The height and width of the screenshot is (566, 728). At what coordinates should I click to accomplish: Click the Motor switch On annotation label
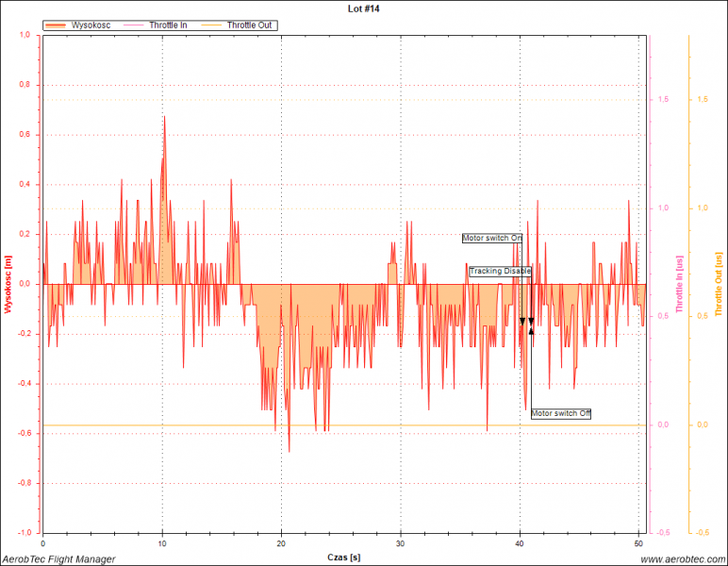(491, 238)
